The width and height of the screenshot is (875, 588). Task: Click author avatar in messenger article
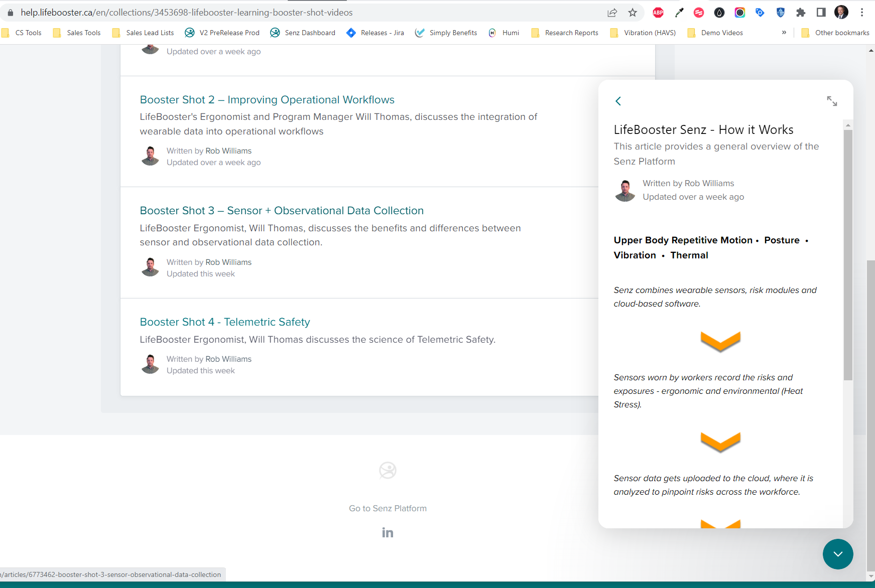[625, 191]
